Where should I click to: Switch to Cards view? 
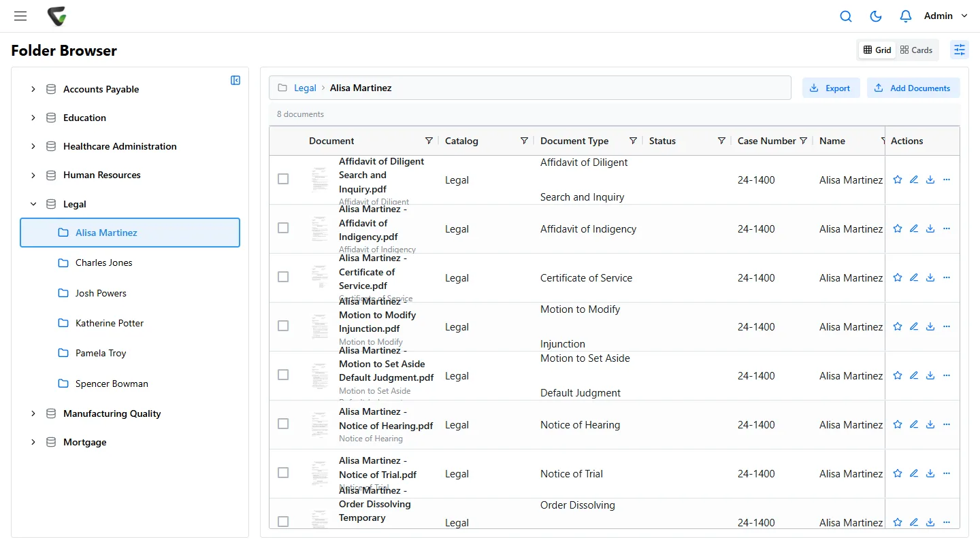[916, 50]
